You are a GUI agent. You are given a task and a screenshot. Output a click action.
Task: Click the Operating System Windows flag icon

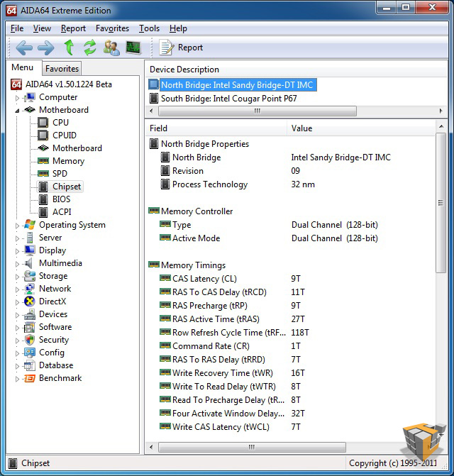point(30,225)
